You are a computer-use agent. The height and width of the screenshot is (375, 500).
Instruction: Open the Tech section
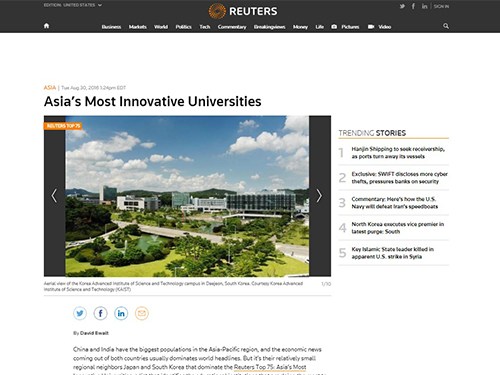(205, 27)
